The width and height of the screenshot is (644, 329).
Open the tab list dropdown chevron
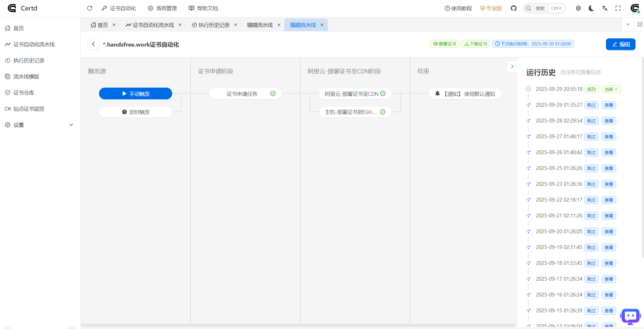point(628,24)
